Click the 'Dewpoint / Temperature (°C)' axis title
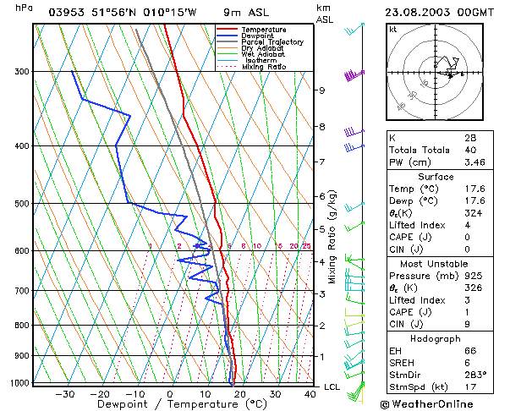Screen dimensions: 532x411 click(182, 404)
